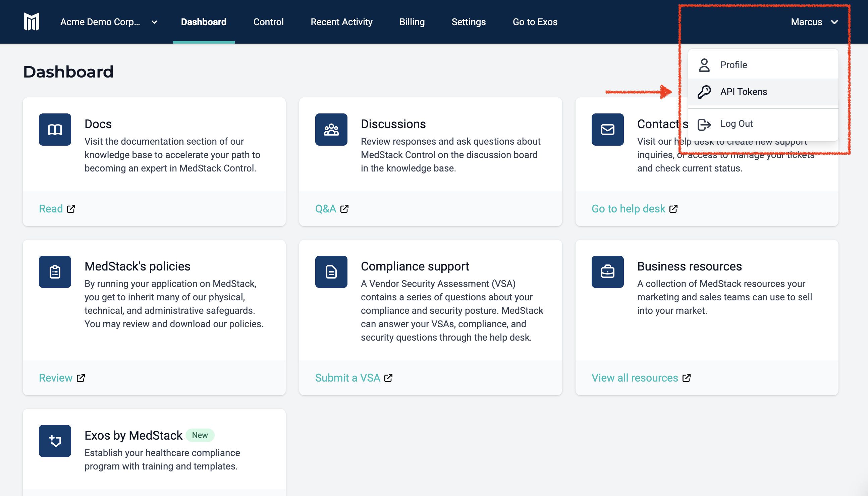This screenshot has width=868, height=496.
Task: Collapse the Marcus user menu
Action: coord(814,22)
